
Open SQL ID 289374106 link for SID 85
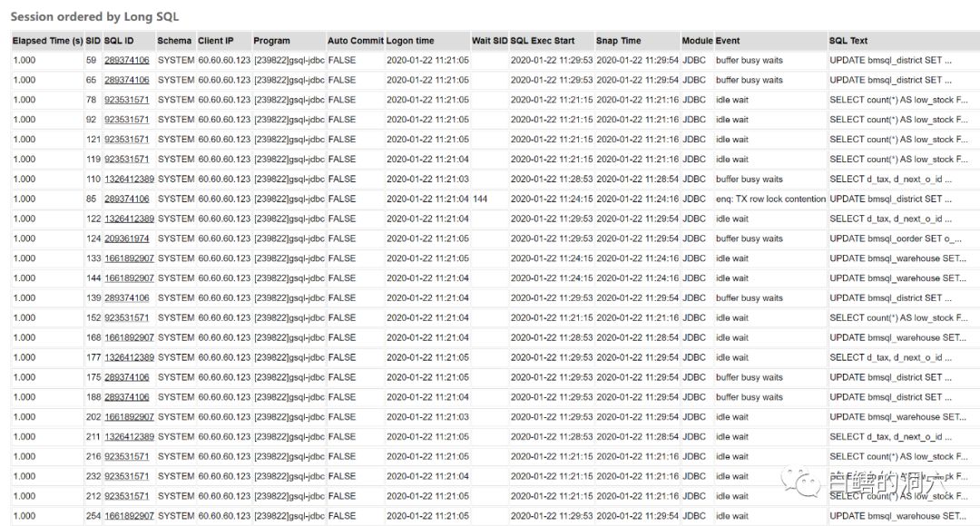[x=126, y=200]
